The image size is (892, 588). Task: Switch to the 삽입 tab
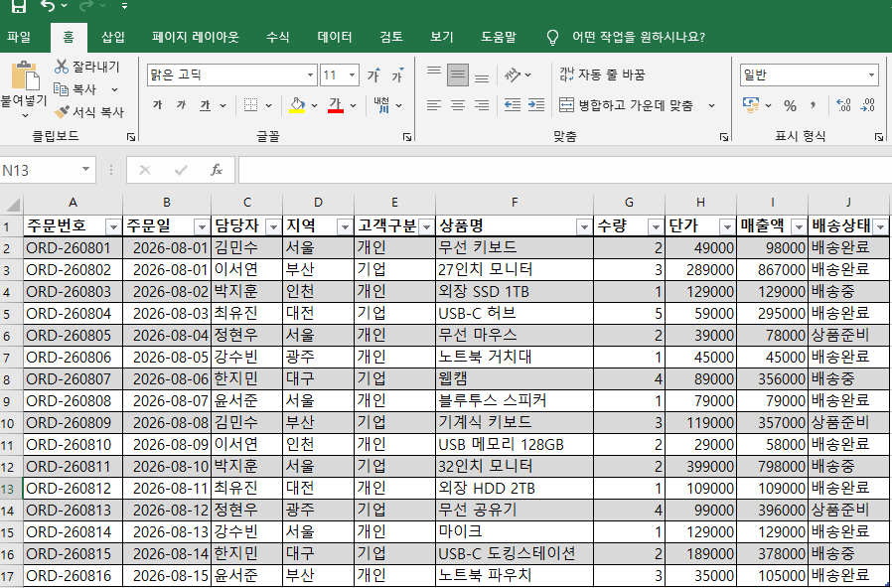coord(112,38)
